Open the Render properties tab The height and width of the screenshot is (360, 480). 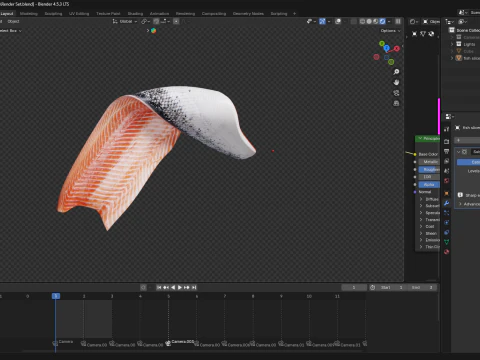[447, 142]
